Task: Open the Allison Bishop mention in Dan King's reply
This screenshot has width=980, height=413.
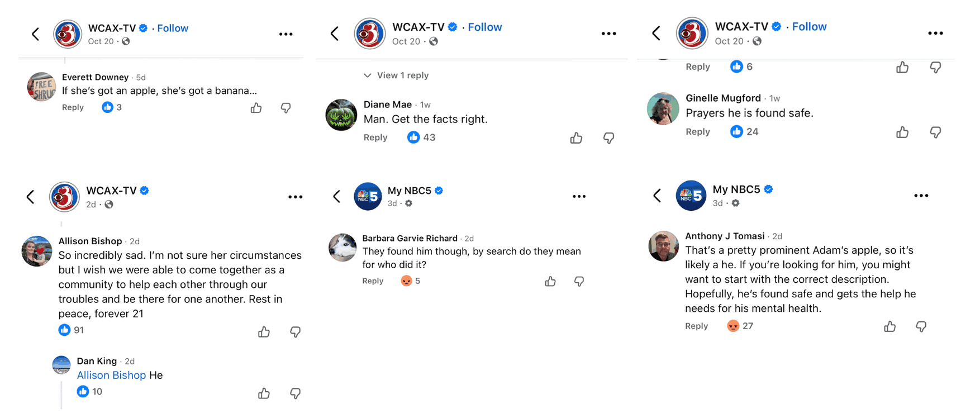Action: click(111, 375)
